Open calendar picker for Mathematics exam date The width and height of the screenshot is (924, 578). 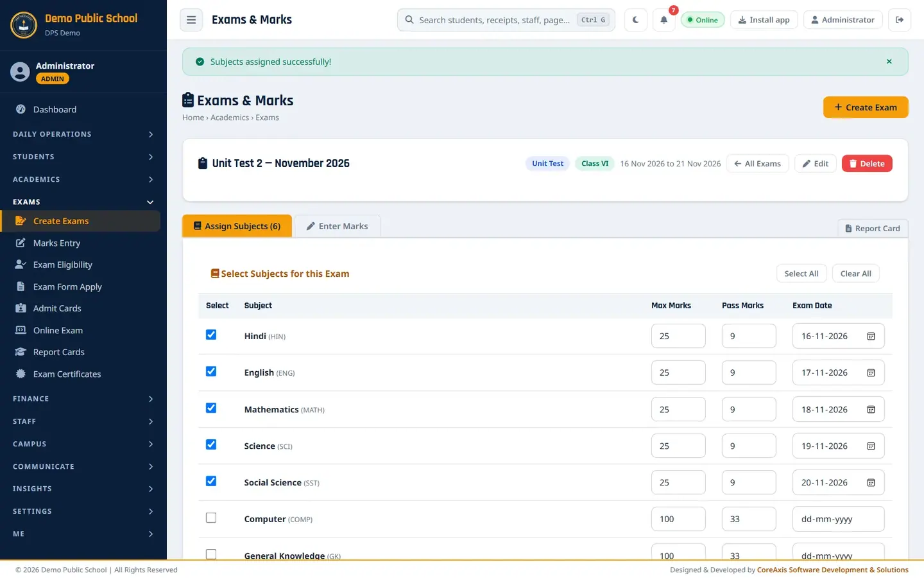(x=871, y=410)
